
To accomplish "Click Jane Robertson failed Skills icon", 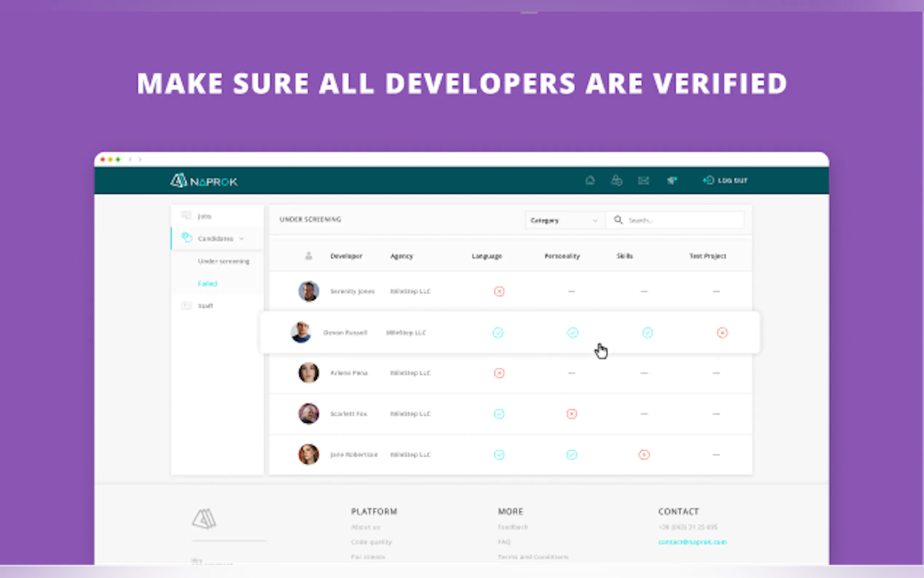I will coord(644,455).
